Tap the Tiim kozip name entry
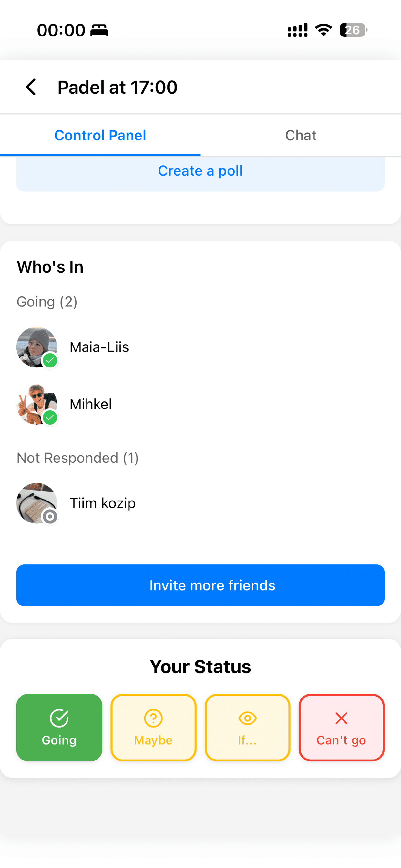 tap(102, 503)
